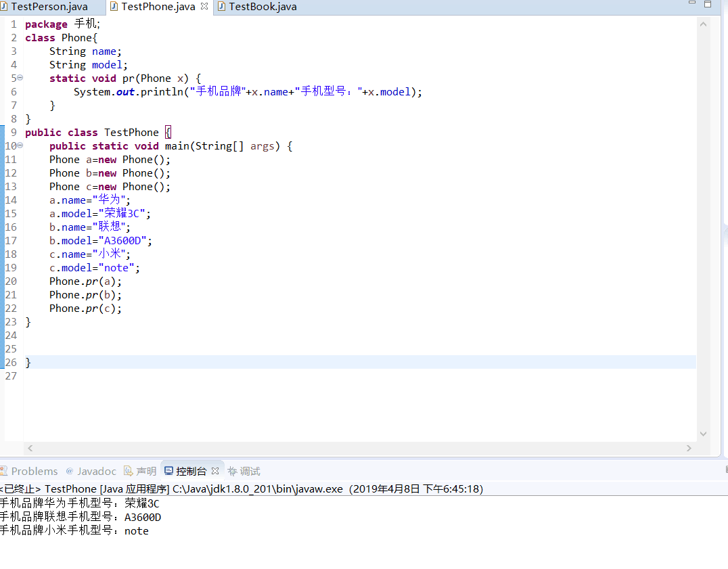Click 'Phone' class name on line 2

coord(76,38)
